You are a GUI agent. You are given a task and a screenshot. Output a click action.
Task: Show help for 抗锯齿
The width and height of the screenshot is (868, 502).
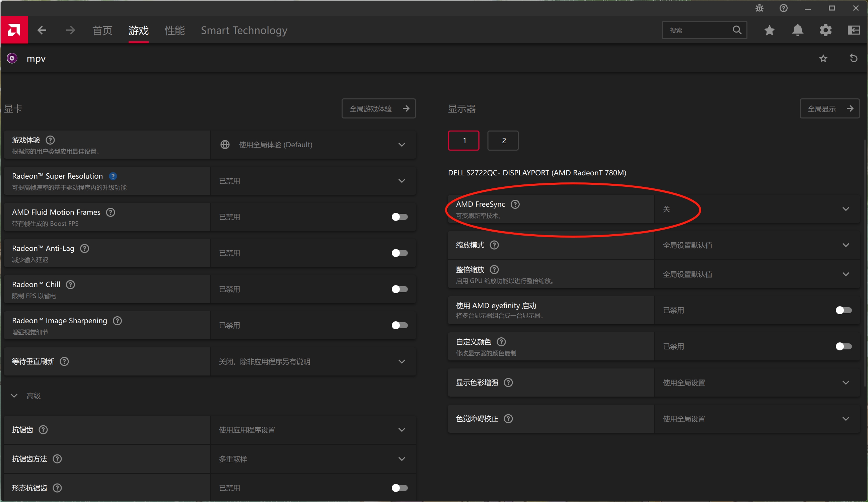click(44, 430)
